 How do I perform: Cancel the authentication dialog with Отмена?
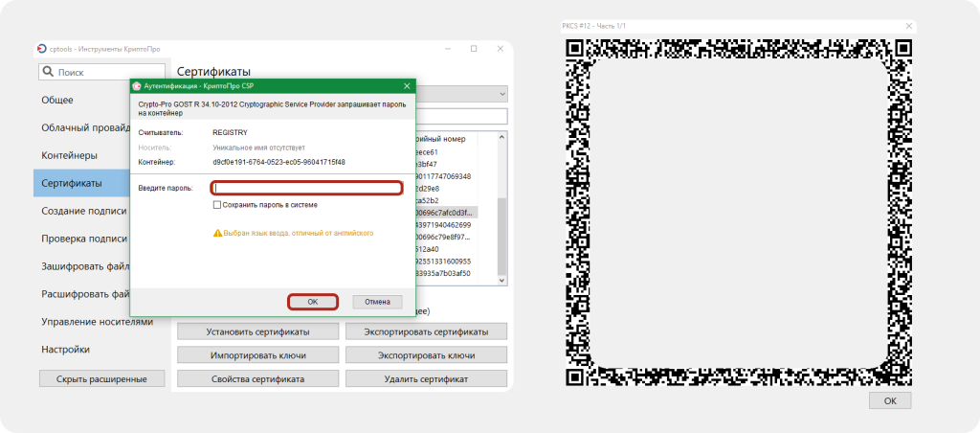377,302
